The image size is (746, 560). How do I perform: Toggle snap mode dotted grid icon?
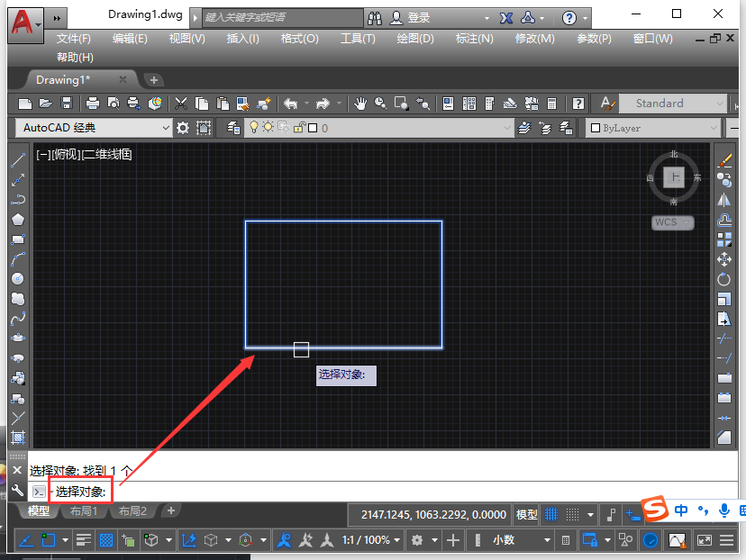pos(572,514)
